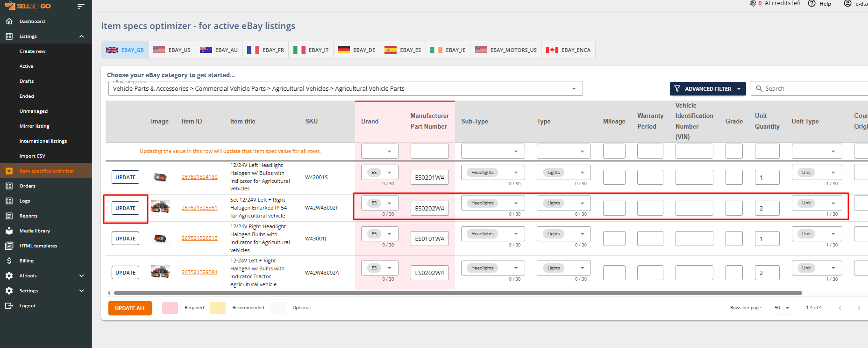
Task: Click the Billing dollar icon
Action: 9,261
